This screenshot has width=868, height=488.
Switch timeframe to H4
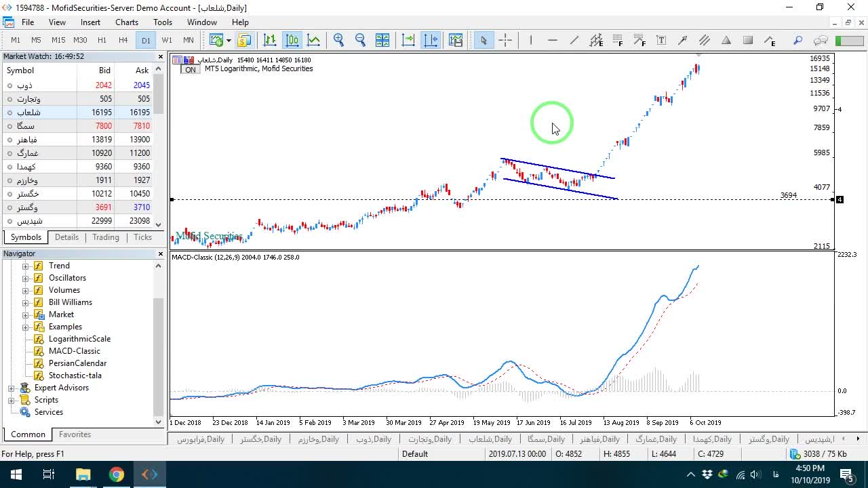[x=123, y=40]
